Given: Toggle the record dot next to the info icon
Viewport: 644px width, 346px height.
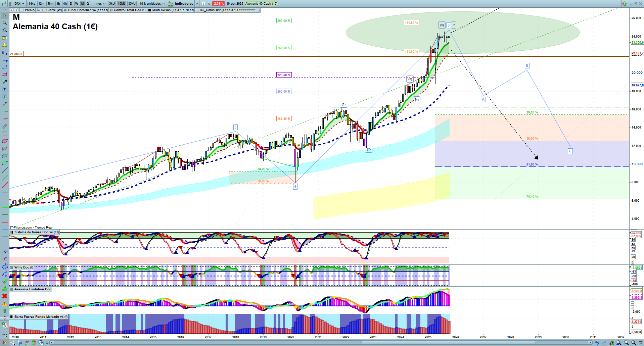Looking at the screenshot, I should [x=209, y=4].
